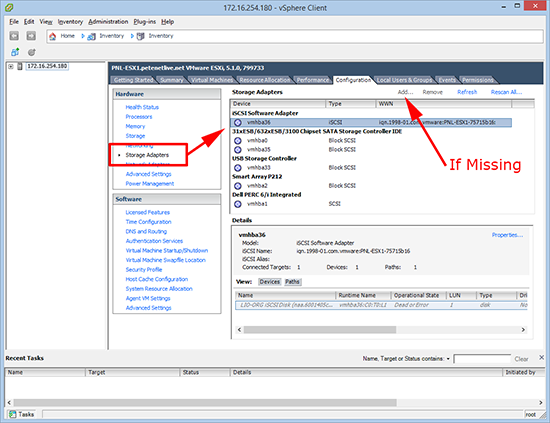Image resolution: width=550 pixels, height=423 pixels.
Task: Click the vmhba2 adapter icon
Action: click(238, 186)
